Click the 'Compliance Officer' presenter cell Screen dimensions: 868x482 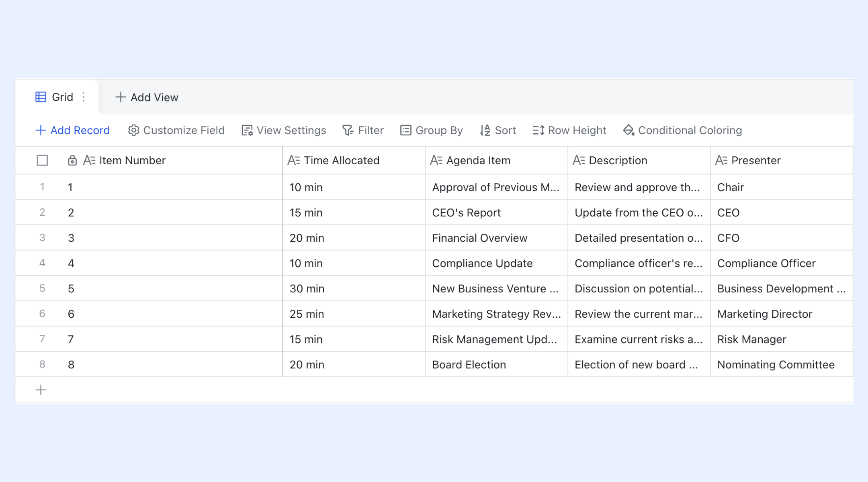tap(782, 263)
